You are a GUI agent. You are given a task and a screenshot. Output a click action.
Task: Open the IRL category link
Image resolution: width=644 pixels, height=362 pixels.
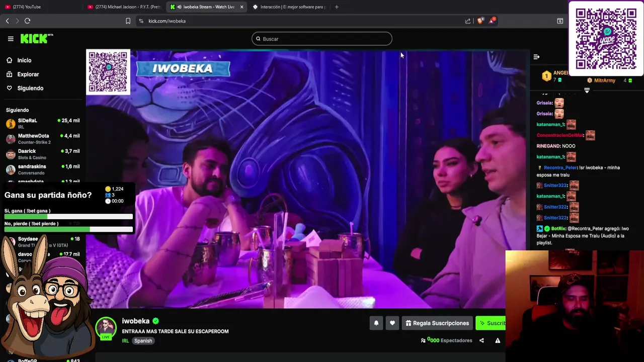point(125,340)
